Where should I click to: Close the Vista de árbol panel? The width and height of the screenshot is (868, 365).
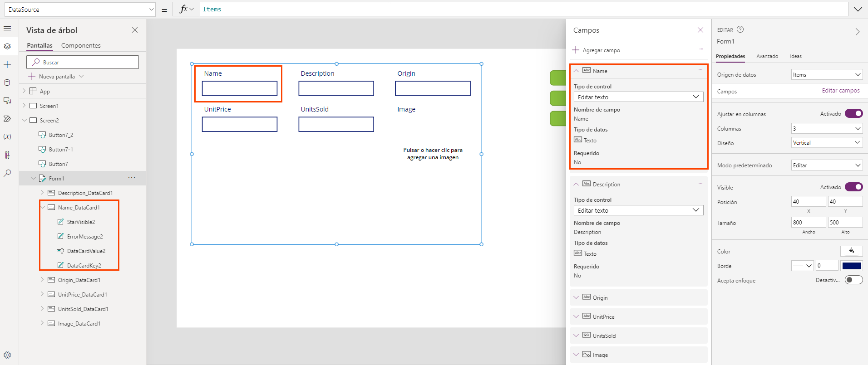(x=135, y=30)
